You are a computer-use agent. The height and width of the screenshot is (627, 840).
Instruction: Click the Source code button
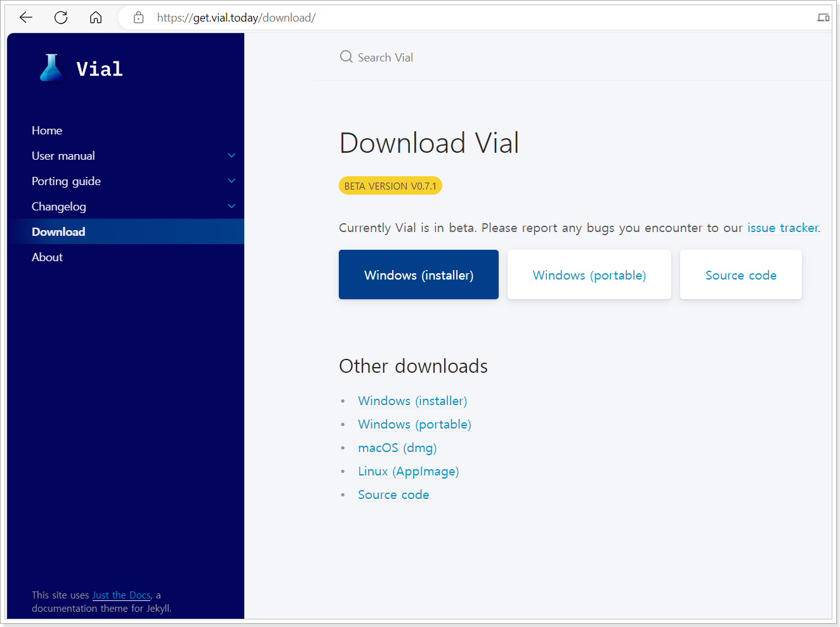pyautogui.click(x=741, y=275)
